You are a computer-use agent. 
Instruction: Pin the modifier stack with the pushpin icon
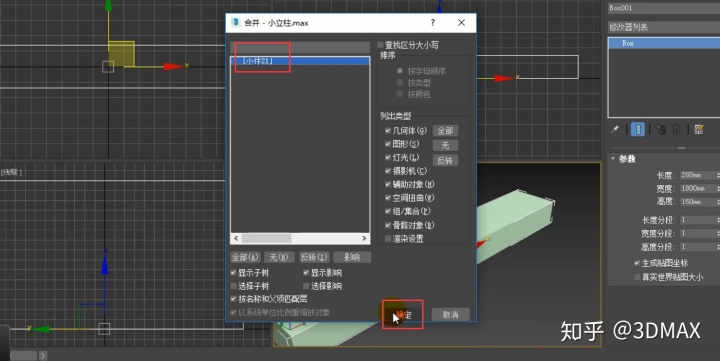[x=615, y=130]
